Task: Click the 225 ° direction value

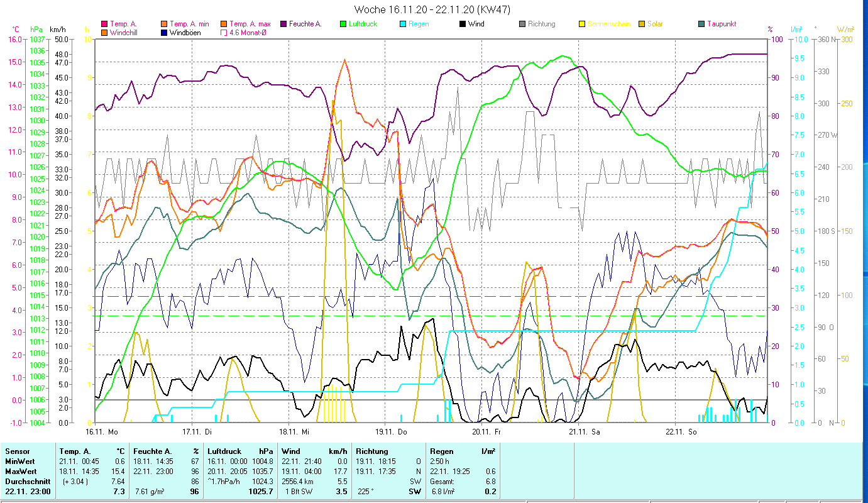Action: 365,492
